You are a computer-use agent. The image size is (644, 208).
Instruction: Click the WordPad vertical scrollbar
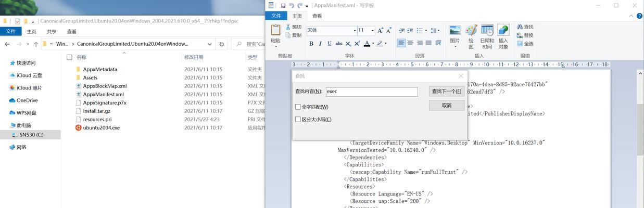[x=640, y=130]
